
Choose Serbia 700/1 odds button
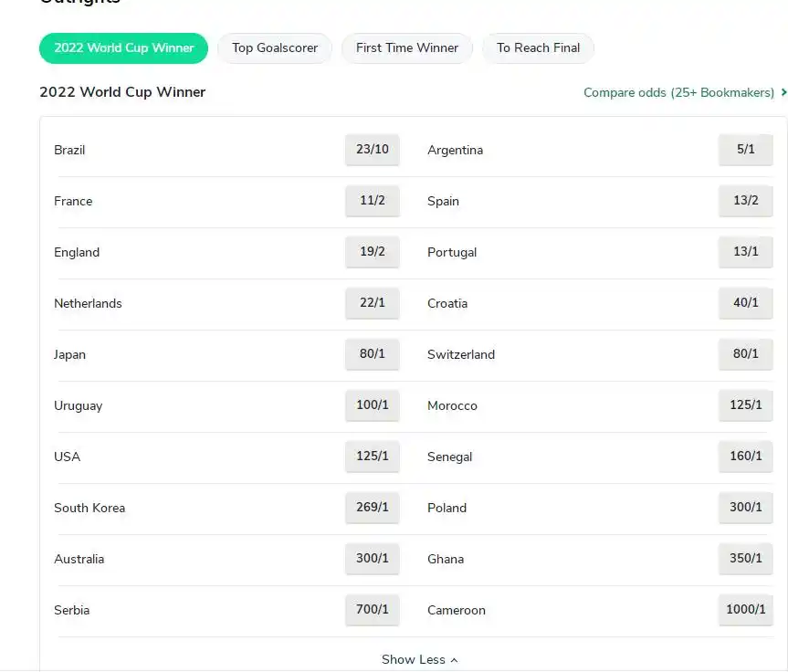[373, 610]
